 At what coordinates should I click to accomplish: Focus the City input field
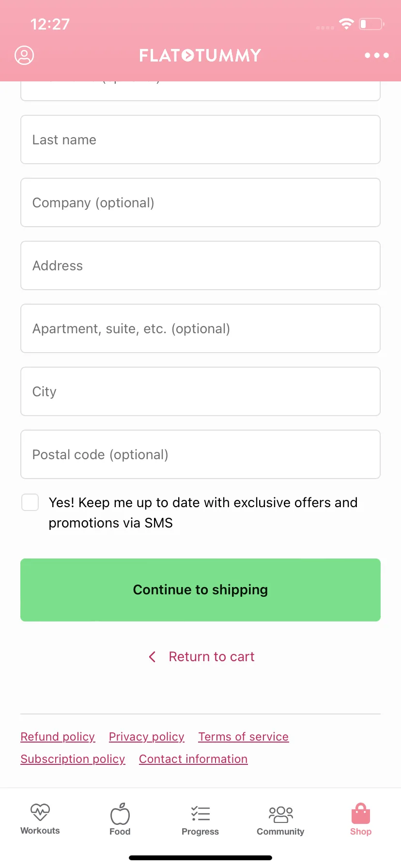pos(200,391)
